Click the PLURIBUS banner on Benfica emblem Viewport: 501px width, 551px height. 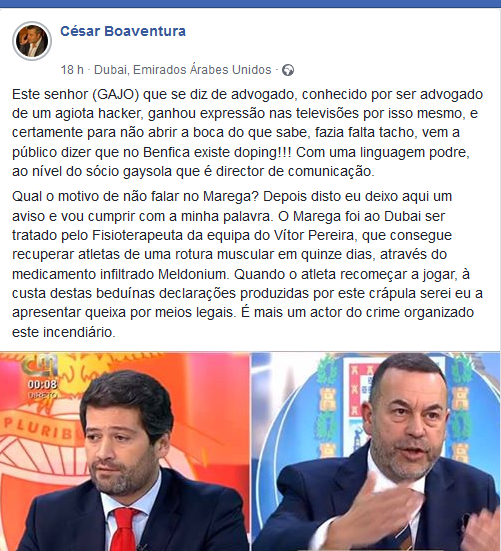[37, 429]
